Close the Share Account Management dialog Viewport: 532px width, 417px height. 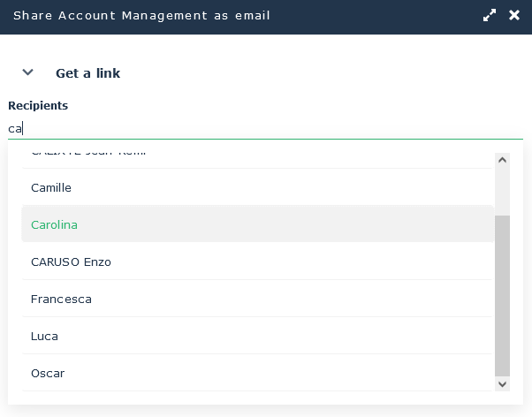tap(514, 16)
